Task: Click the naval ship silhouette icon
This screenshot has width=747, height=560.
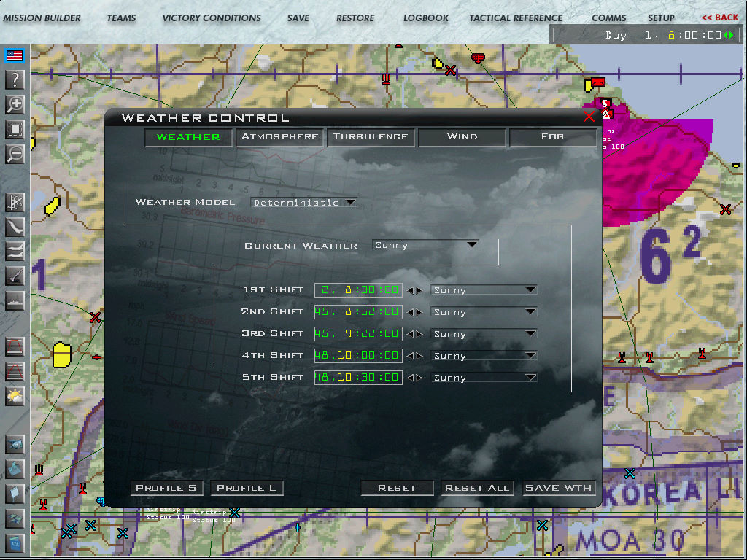Action: [x=15, y=301]
